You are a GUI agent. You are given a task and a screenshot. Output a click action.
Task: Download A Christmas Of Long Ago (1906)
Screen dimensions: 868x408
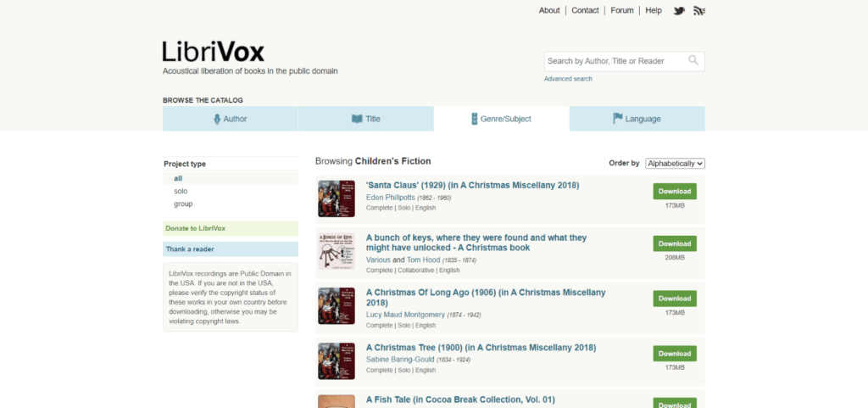pyautogui.click(x=675, y=299)
